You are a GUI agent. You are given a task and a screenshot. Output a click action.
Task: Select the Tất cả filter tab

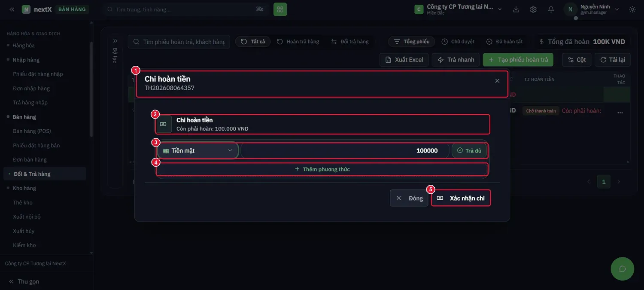[253, 42]
